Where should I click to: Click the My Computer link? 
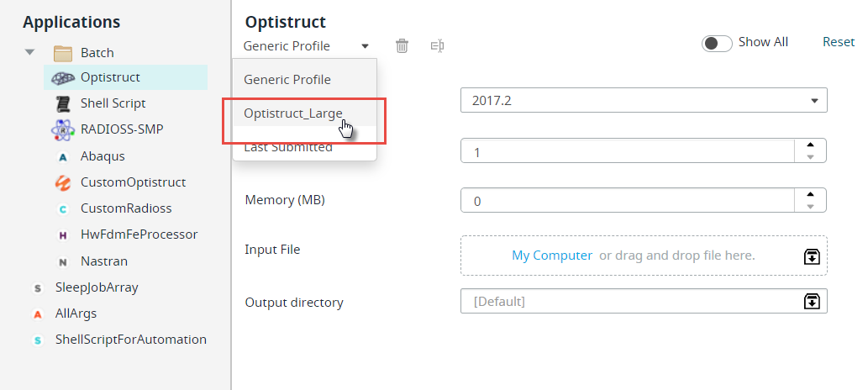coord(552,256)
